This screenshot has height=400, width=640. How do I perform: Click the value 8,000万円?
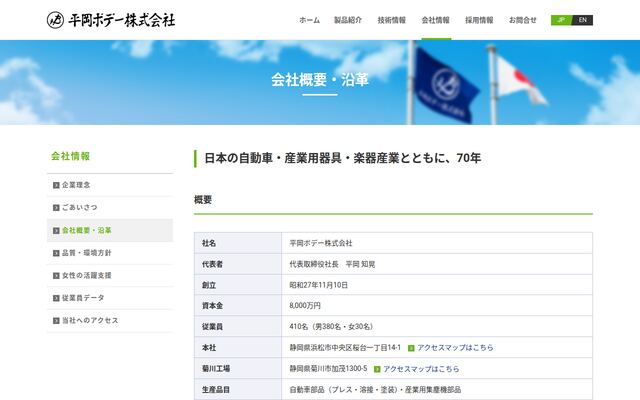(x=305, y=306)
